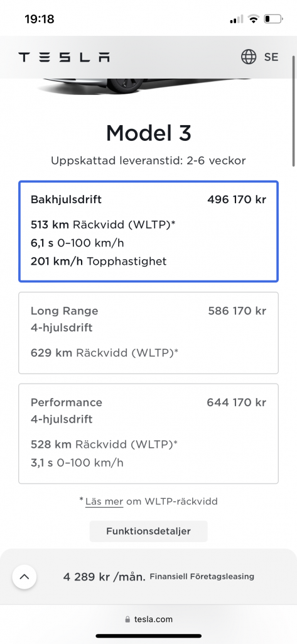Viewport: 297px width, 644px height.
Task: Click the Funktionsdetaljer button
Action: pos(148,531)
